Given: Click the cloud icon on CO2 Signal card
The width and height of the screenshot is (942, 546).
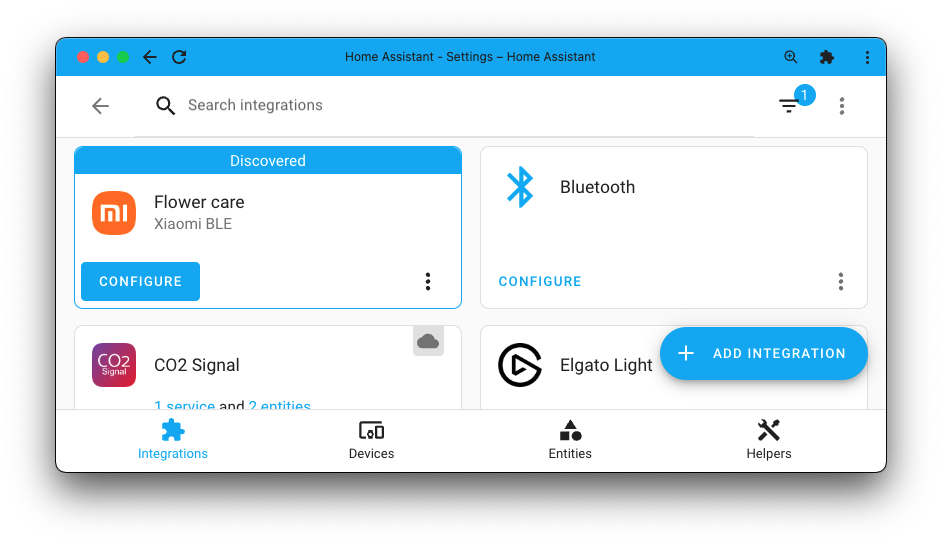Looking at the screenshot, I should pos(428,342).
